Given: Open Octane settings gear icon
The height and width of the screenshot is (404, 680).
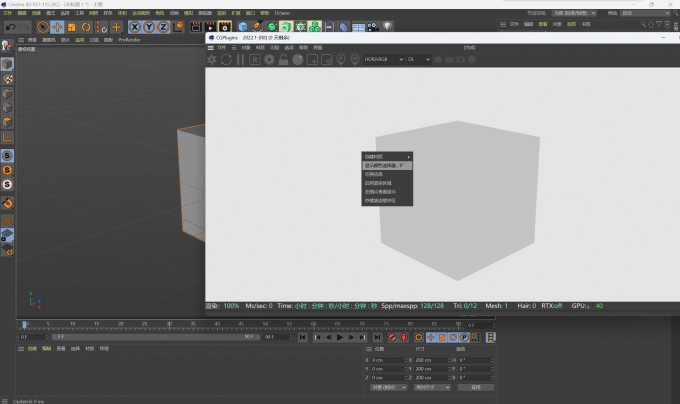Looking at the screenshot, I should 269,59.
